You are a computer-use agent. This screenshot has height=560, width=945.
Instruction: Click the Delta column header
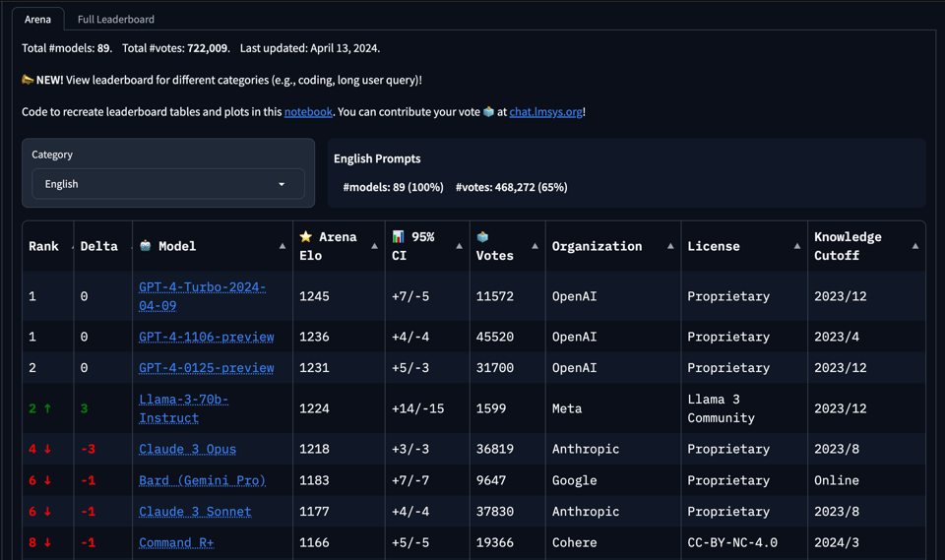click(x=99, y=246)
